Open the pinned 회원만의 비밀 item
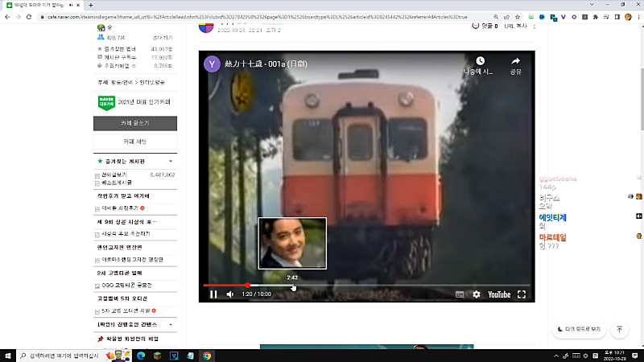This screenshot has height=362, width=644. coord(132,339)
